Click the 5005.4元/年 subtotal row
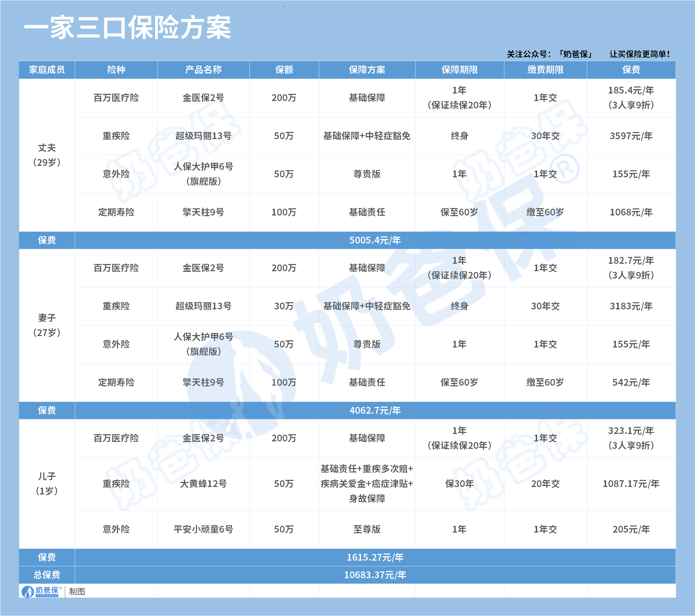Image resolution: width=695 pixels, height=616 pixels. click(x=375, y=240)
